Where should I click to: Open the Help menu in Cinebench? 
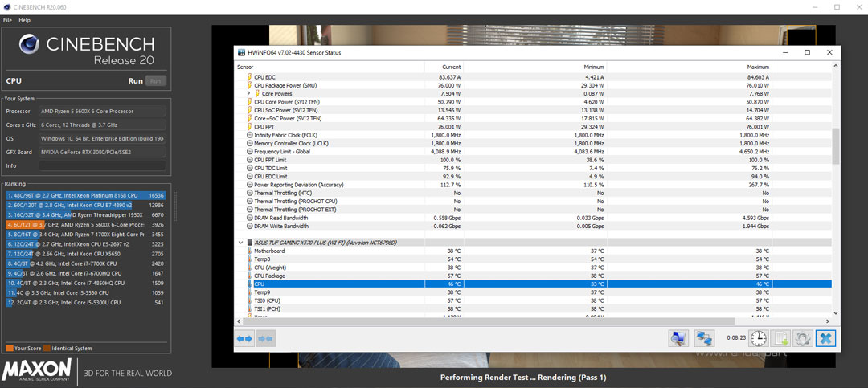pyautogui.click(x=24, y=20)
